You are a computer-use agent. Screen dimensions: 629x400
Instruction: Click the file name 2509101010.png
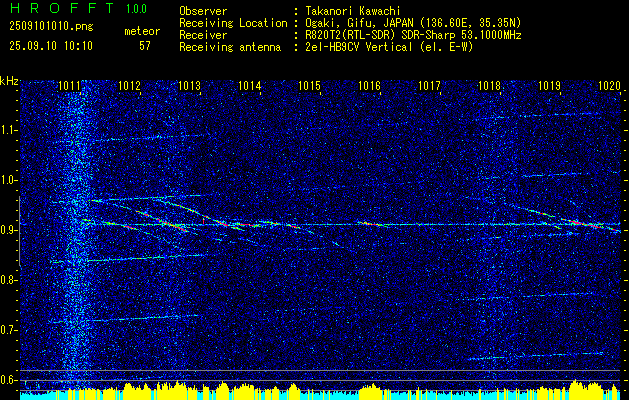click(x=51, y=27)
